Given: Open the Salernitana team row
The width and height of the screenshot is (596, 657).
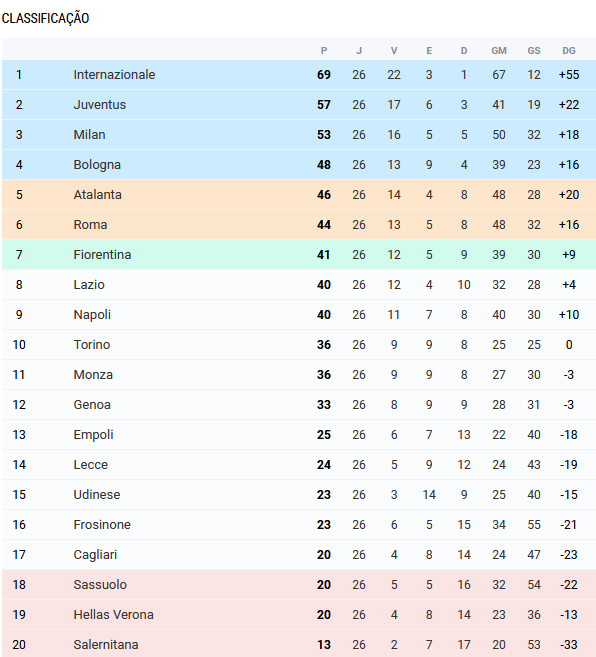Looking at the screenshot, I should tap(299, 644).
